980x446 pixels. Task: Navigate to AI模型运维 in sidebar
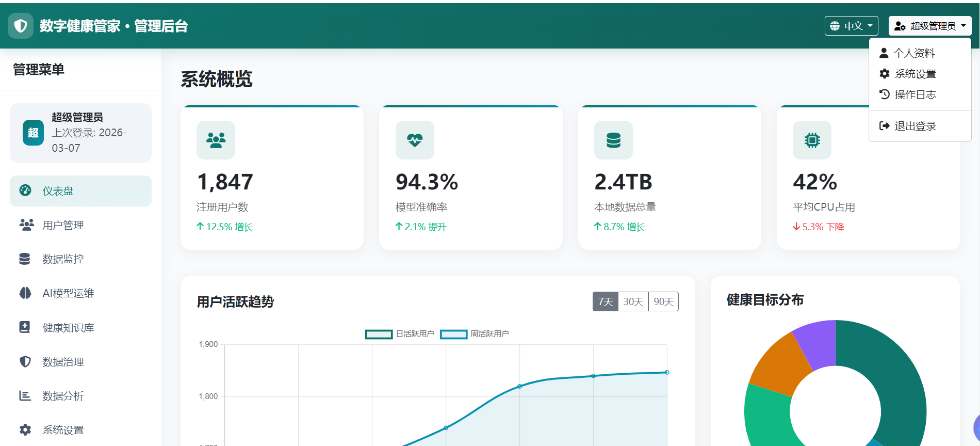pos(80,293)
